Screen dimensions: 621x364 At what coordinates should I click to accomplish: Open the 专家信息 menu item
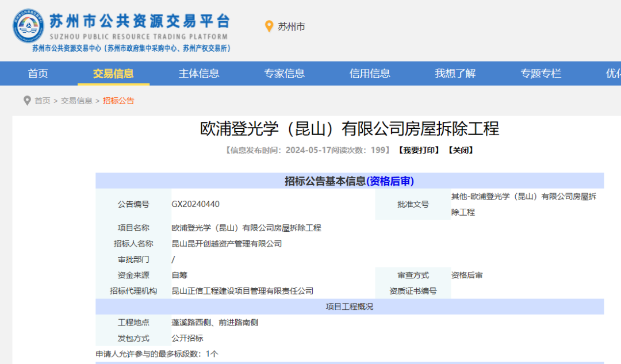click(x=284, y=74)
